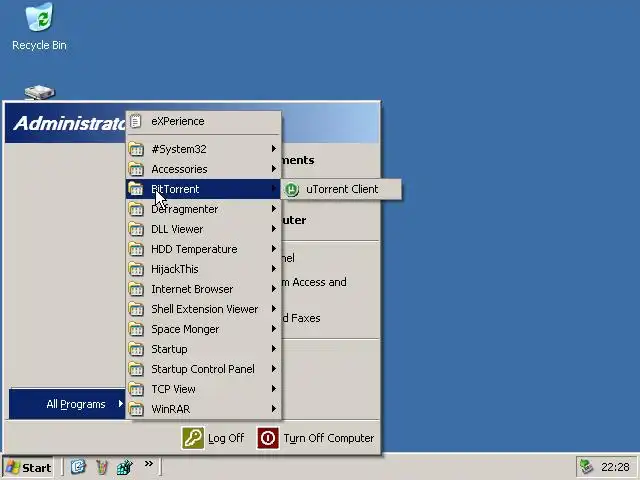Click the Space Monger folder icon

point(136,329)
